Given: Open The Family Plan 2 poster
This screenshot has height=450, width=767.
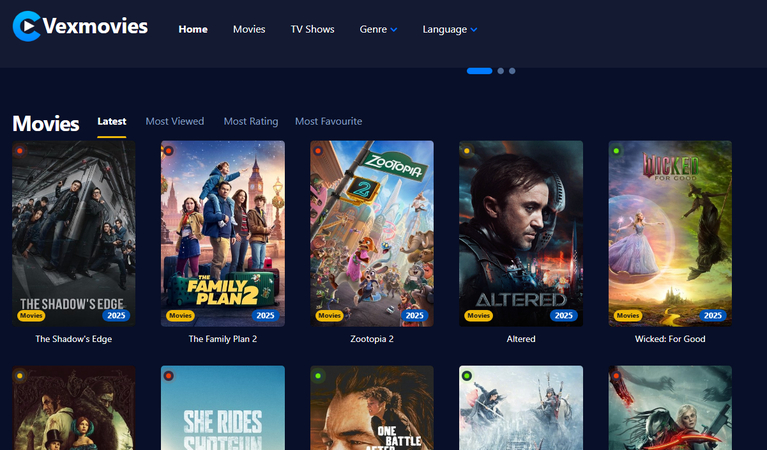Looking at the screenshot, I should pyautogui.click(x=223, y=233).
